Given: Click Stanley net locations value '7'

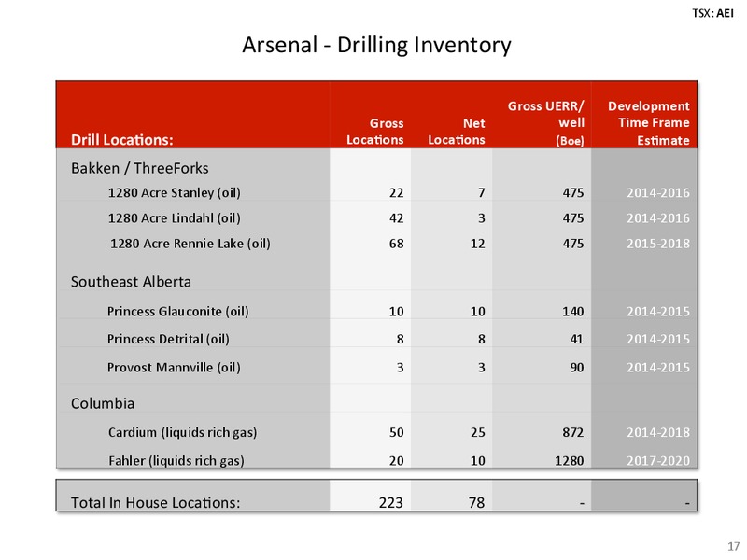Looking at the screenshot, I should pyautogui.click(x=482, y=193).
